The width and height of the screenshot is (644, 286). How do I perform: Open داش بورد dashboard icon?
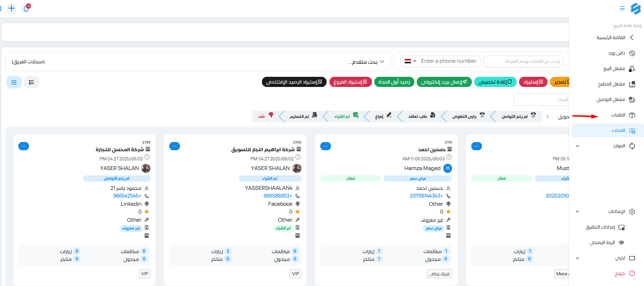pos(632,53)
